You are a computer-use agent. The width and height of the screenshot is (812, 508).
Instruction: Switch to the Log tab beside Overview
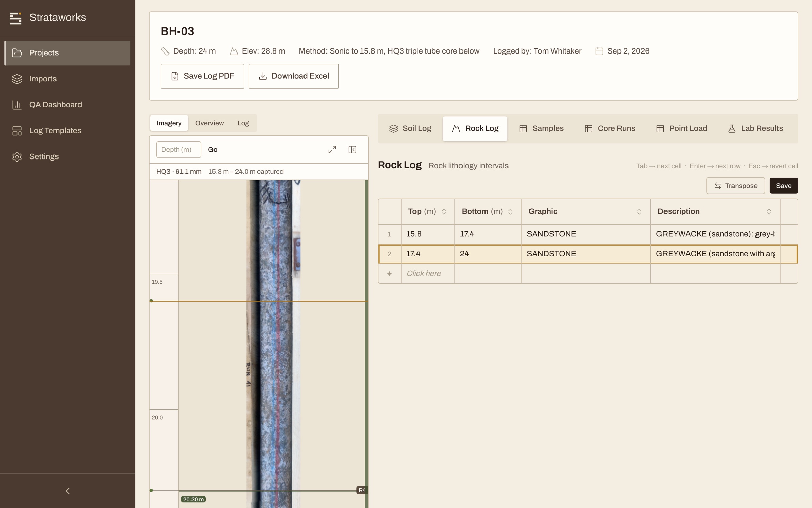coord(243,123)
